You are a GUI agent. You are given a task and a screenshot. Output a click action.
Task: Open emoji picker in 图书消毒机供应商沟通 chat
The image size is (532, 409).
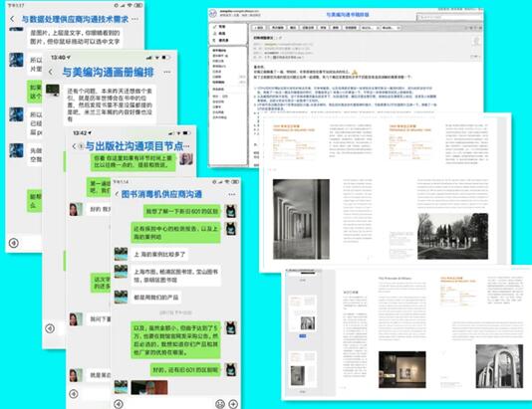click(x=220, y=404)
